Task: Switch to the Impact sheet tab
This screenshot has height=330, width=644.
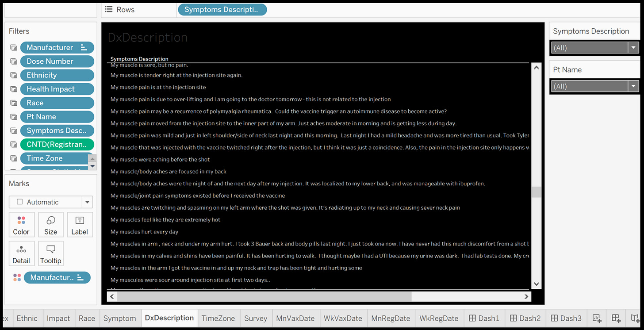Action: pos(58,318)
